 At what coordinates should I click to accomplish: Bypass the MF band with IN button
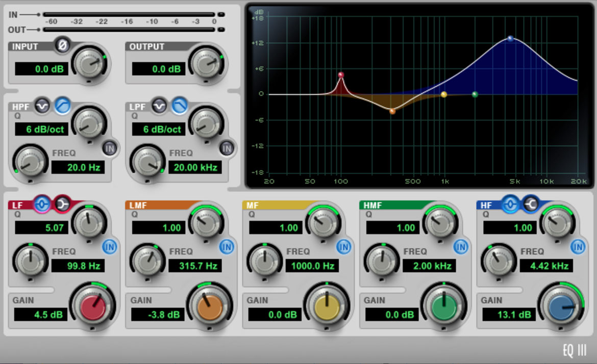coord(343,247)
